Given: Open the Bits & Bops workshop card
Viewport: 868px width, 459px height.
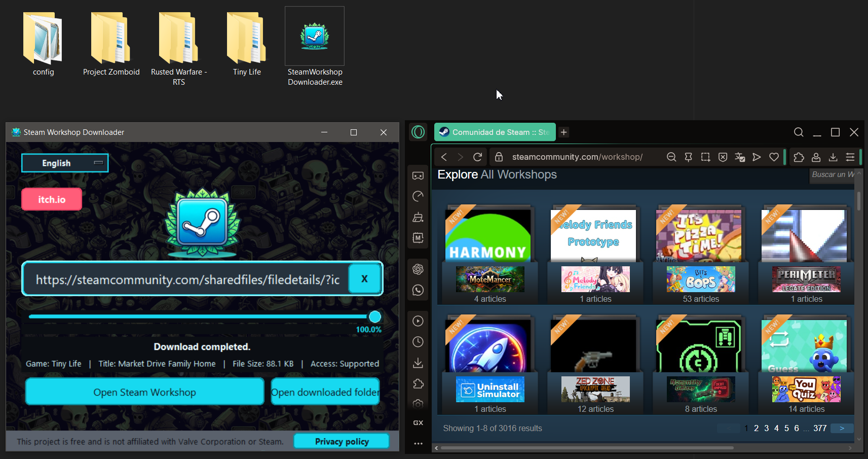Looking at the screenshot, I should click(x=701, y=255).
